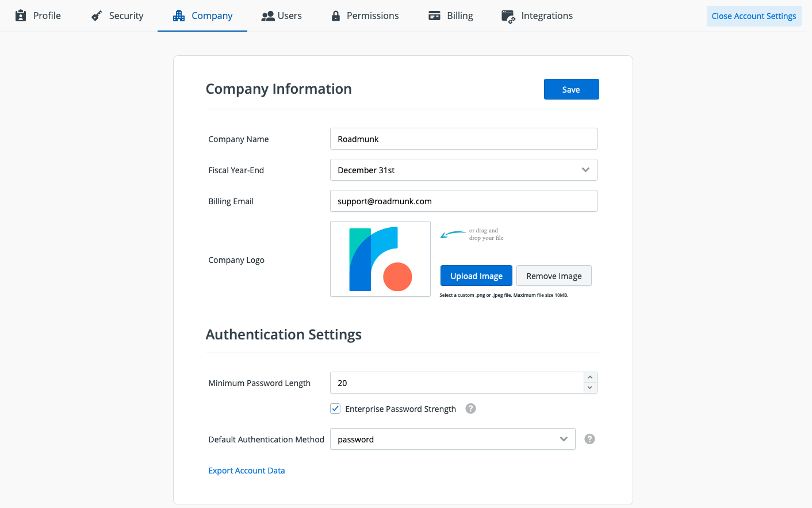Image resolution: width=812 pixels, height=508 pixels.
Task: Click the Permissions padlock icon
Action: [336, 16]
